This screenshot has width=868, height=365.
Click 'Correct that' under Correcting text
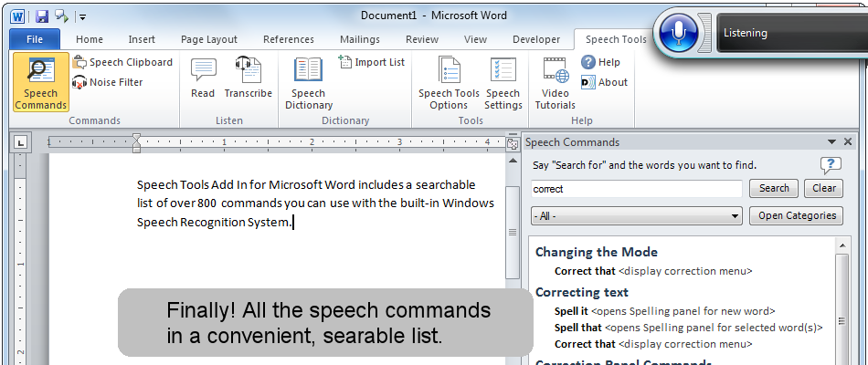[x=653, y=344]
